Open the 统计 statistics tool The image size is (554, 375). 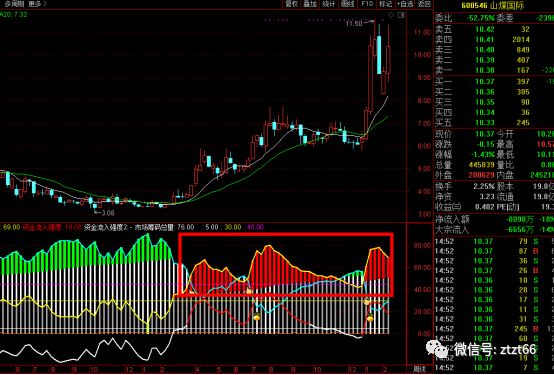point(329,4)
